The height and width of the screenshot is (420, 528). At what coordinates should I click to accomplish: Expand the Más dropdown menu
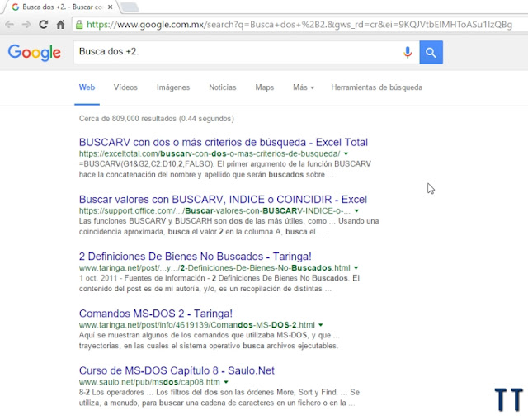pos(304,87)
